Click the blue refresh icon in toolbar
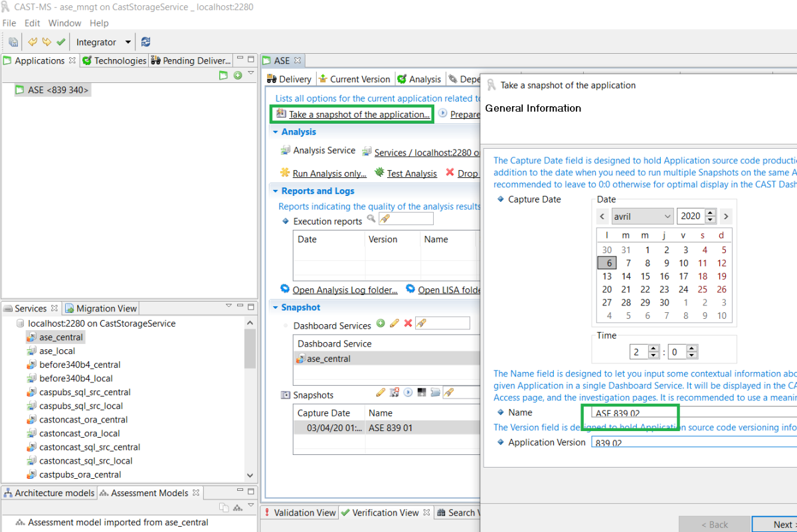Viewport: 797px width, 532px height. tap(145, 42)
